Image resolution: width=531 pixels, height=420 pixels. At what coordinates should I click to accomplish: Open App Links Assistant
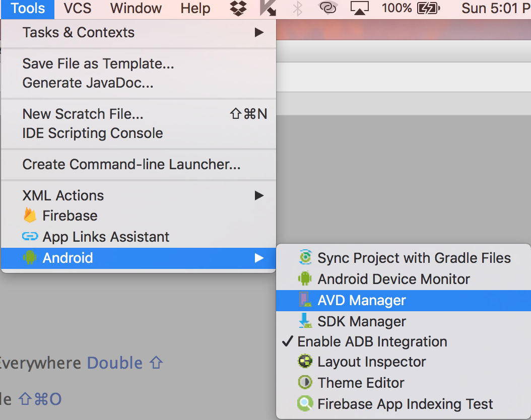point(139,237)
